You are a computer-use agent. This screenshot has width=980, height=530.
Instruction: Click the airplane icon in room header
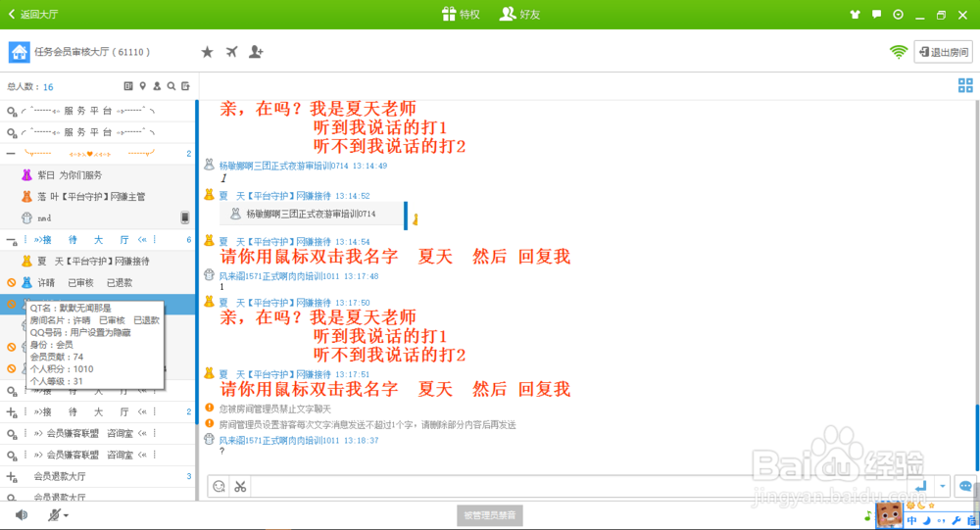coord(231,52)
